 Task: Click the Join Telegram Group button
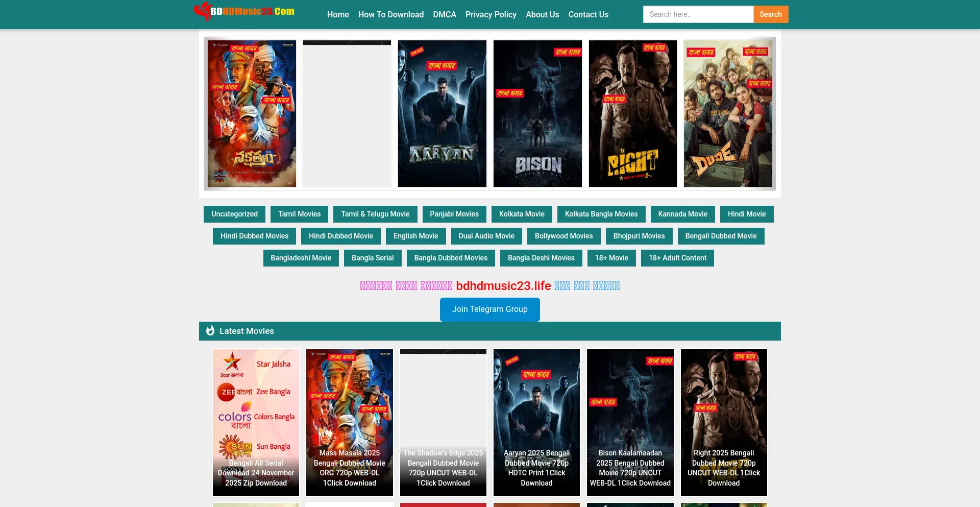(489, 309)
